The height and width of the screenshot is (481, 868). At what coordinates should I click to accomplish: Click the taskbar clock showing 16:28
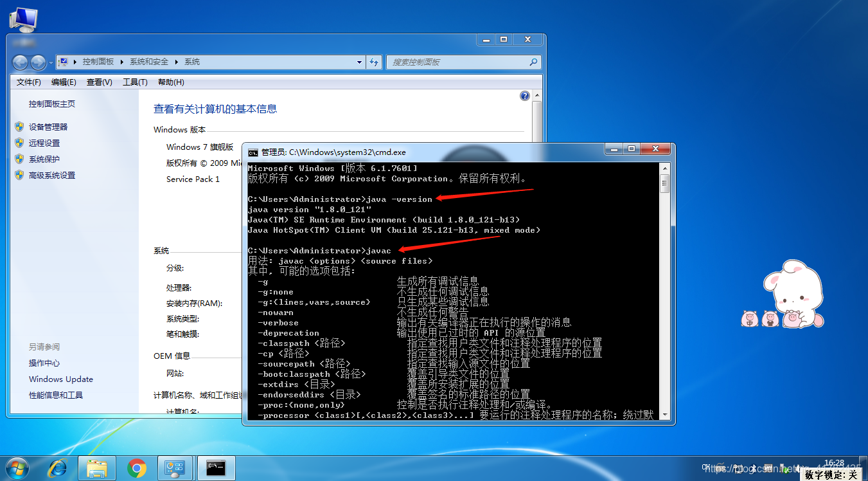pos(834,462)
